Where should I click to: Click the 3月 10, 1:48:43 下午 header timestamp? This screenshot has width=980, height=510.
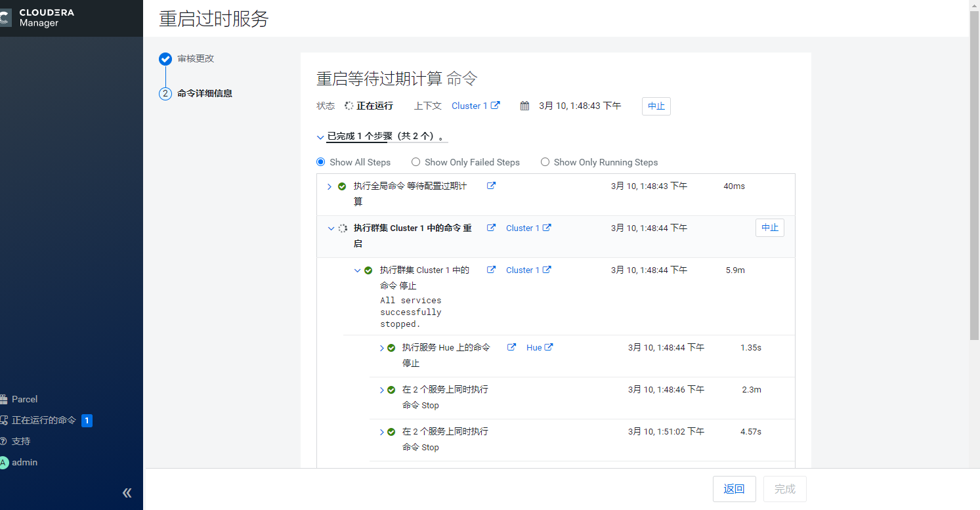[580, 106]
